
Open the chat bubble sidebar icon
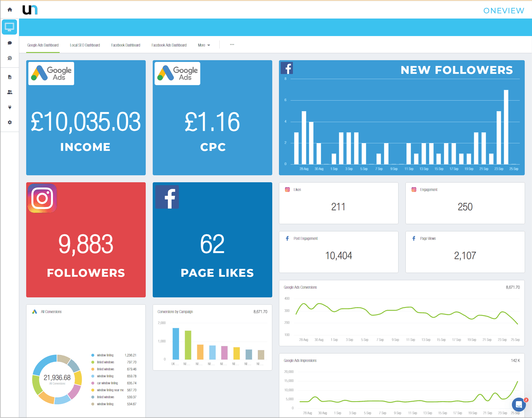pyautogui.click(x=10, y=43)
